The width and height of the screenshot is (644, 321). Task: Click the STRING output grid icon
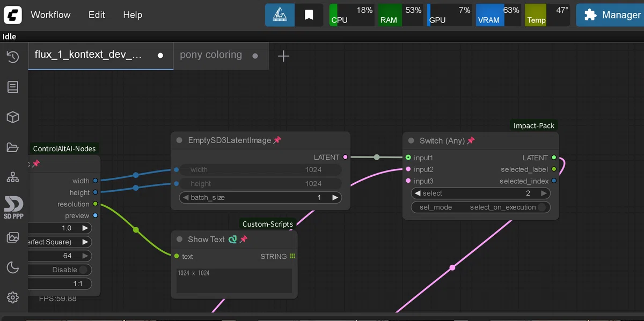click(x=292, y=256)
